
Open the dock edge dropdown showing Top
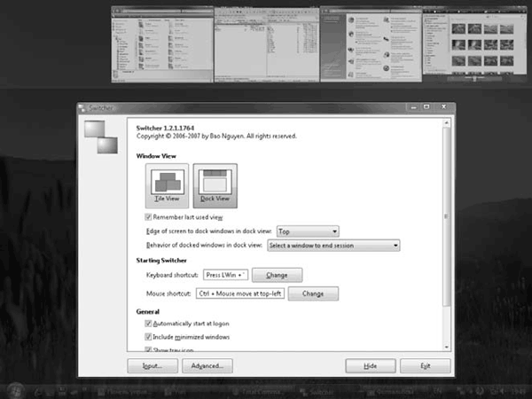[x=308, y=231]
